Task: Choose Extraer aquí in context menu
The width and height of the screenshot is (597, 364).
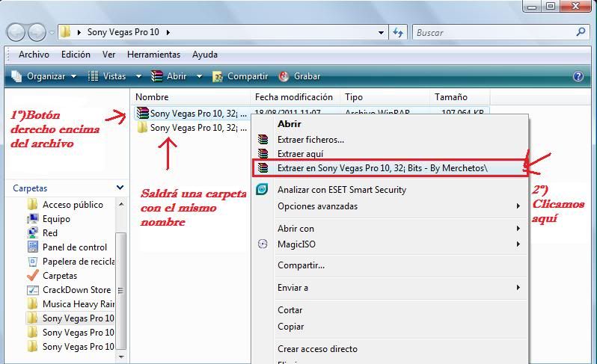Action: [x=301, y=154]
